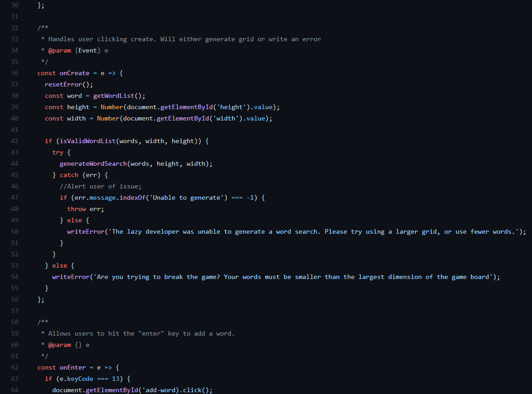Image resolution: width=532 pixels, height=394 pixels.
Task: Click the catch keyword on line 45
Action: (69, 175)
